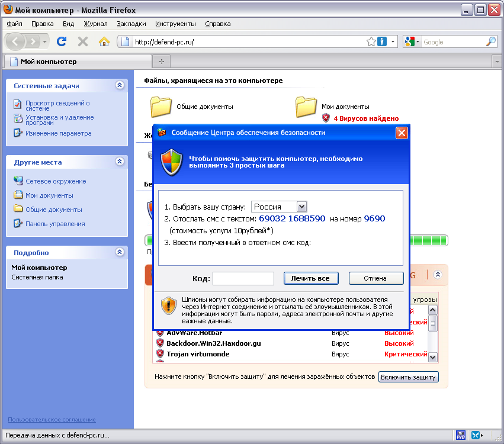Click the green scan progress bar
This screenshot has height=444, width=504.
coord(429,240)
